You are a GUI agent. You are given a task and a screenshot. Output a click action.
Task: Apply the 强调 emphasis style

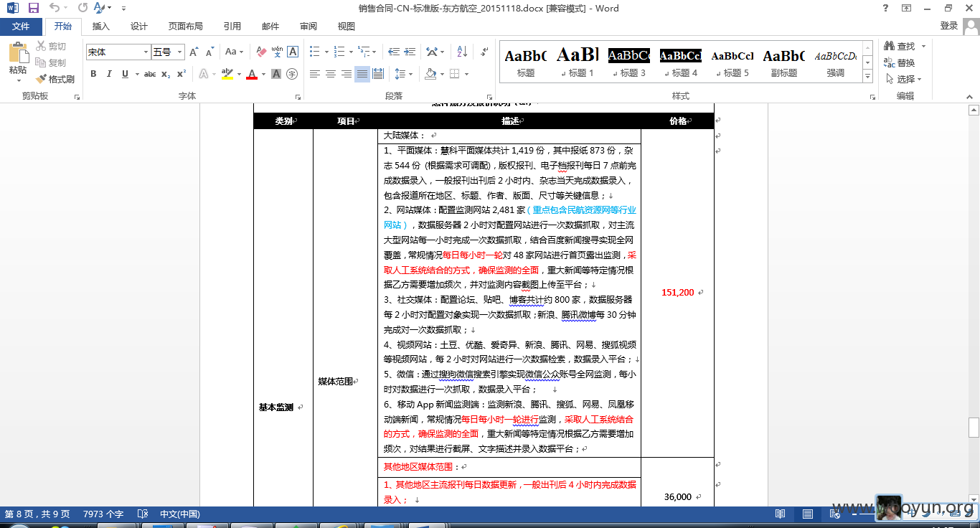[835, 61]
